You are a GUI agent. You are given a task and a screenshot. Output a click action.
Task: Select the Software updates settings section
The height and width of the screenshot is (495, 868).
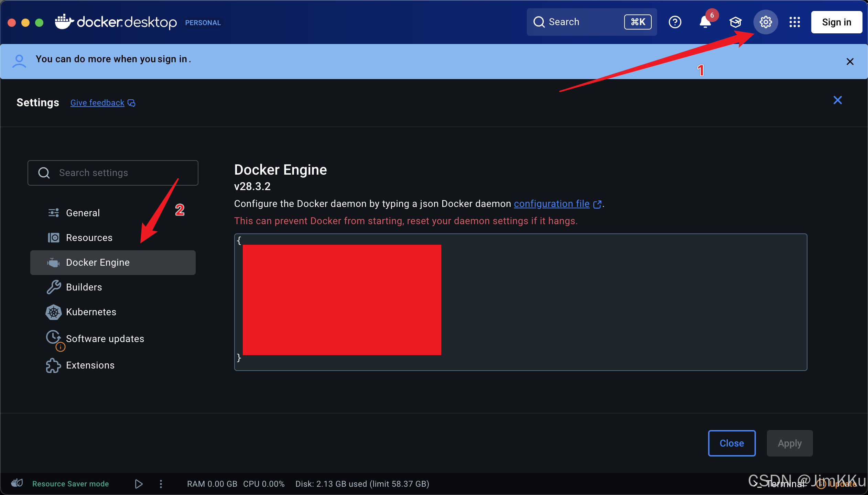pyautogui.click(x=113, y=339)
